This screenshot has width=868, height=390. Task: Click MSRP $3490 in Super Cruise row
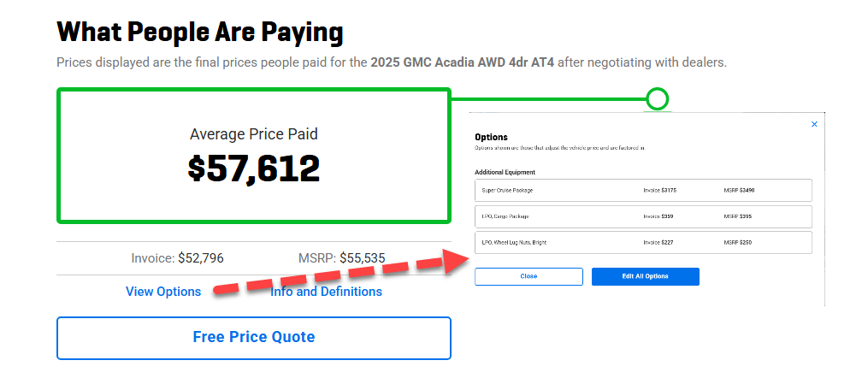point(739,190)
